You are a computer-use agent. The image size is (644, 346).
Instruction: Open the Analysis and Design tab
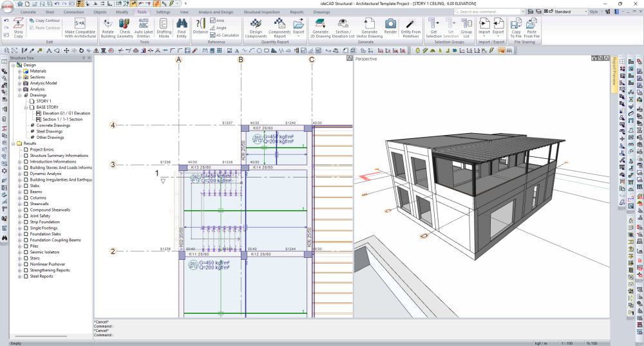tap(216, 12)
